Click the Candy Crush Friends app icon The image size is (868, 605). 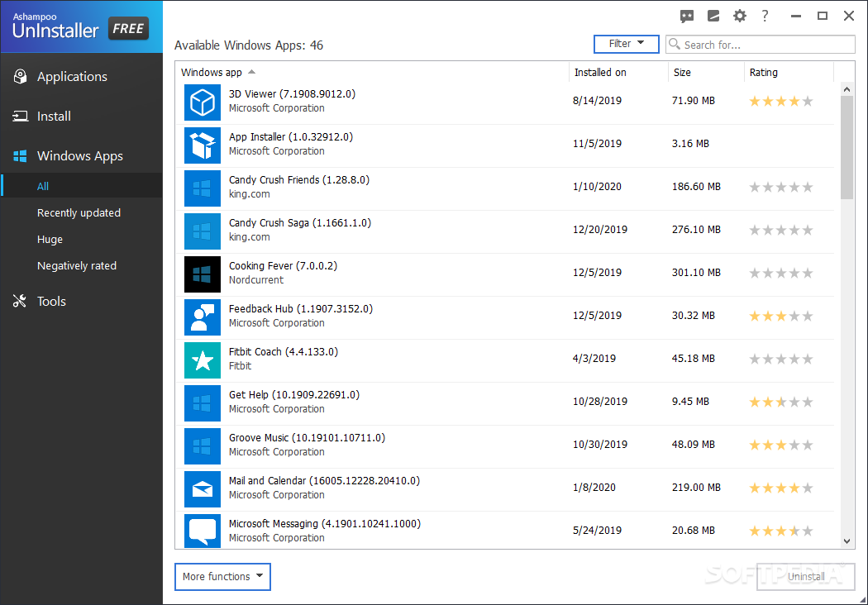pyautogui.click(x=202, y=188)
